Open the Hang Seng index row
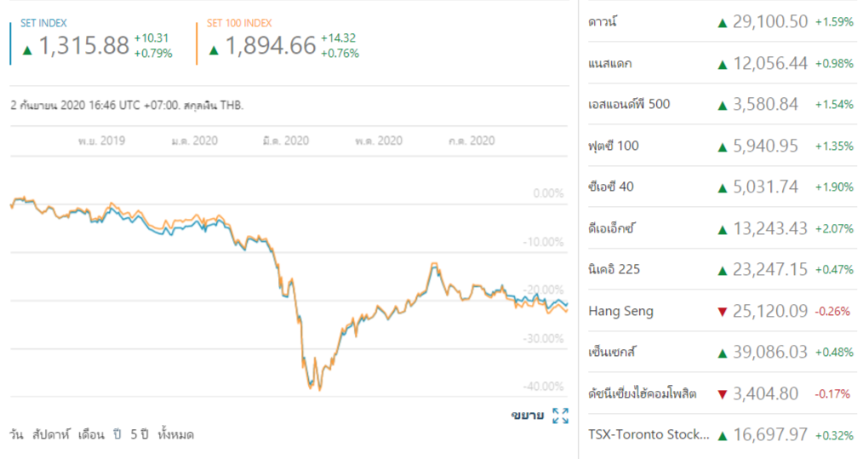 pyautogui.click(x=621, y=311)
